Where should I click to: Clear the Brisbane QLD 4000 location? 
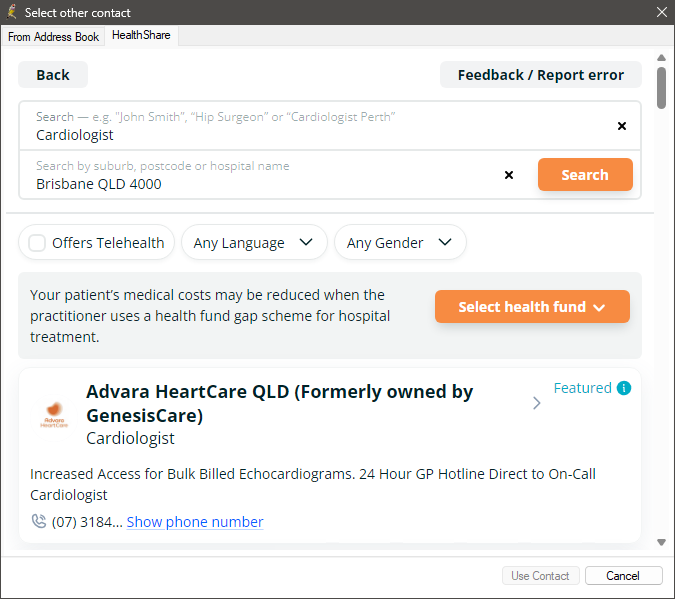click(x=509, y=175)
